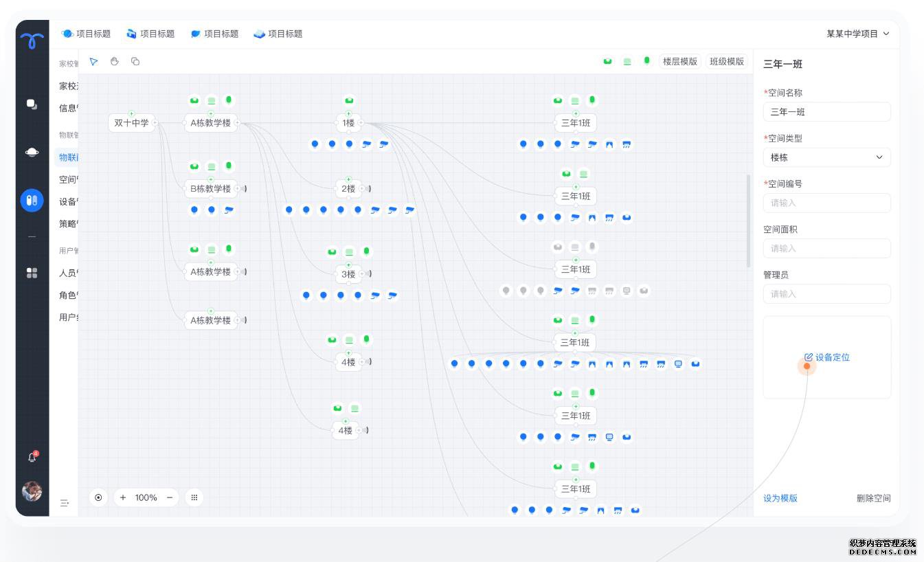Open the stacked-squares section in the dark sidebar

tap(32, 104)
